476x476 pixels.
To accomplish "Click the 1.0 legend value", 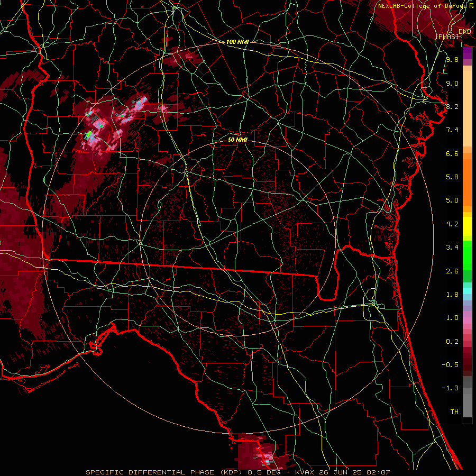I will [452, 318].
